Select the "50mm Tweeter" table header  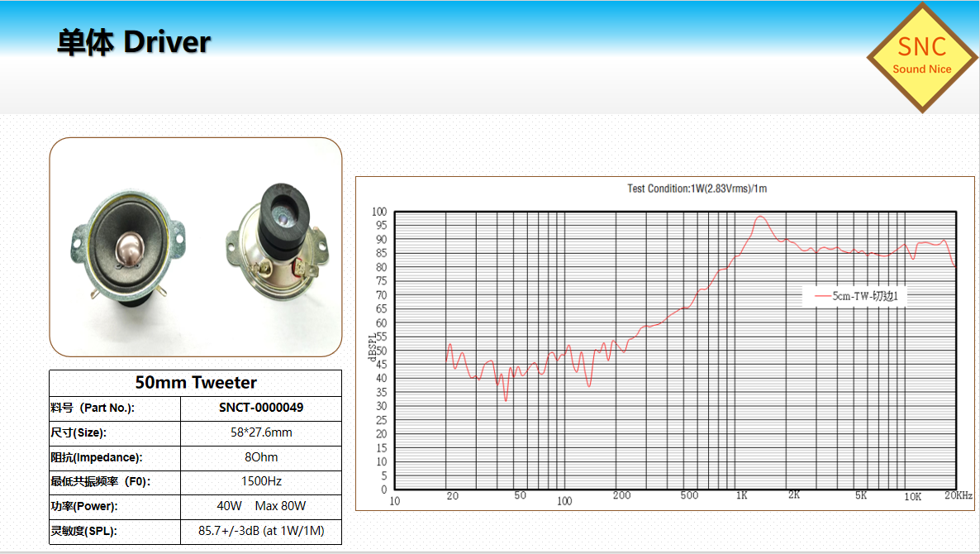click(x=196, y=383)
